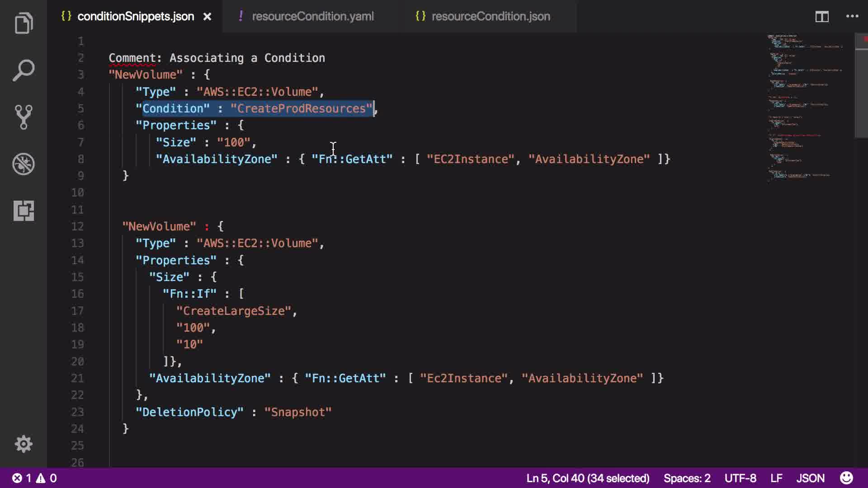Open the JSON language mode selector
868x488 pixels.
click(810, 478)
